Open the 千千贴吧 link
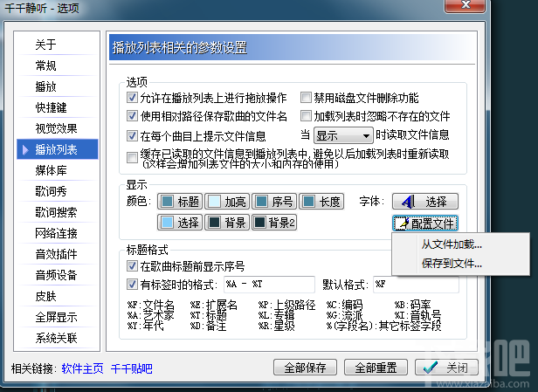The height and width of the screenshot is (392, 538). 131,368
